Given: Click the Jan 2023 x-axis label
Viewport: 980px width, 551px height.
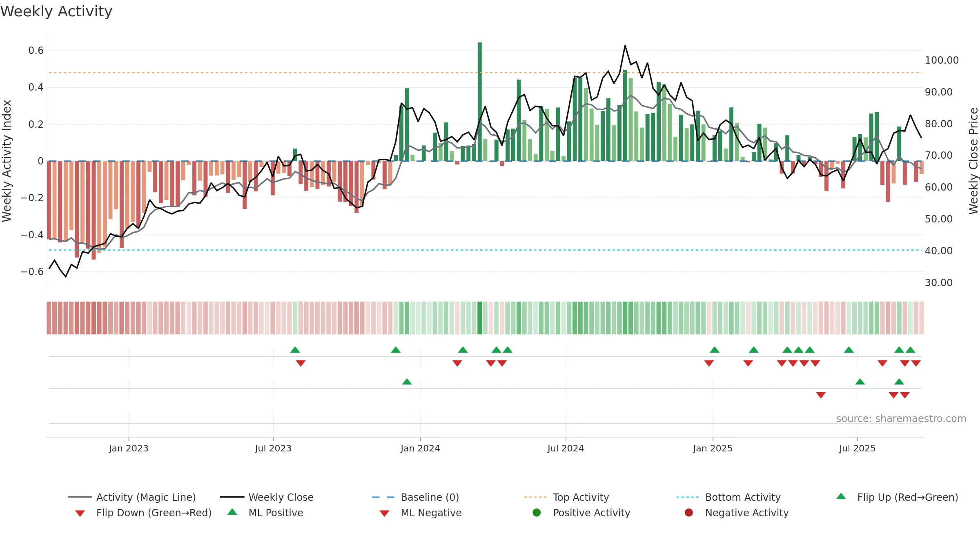Looking at the screenshot, I should (129, 448).
